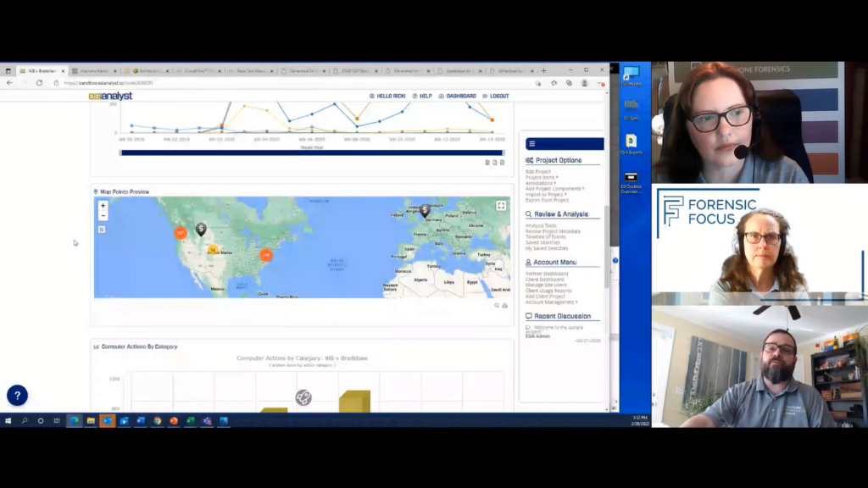Open the browser profile avatar
The width and height of the screenshot is (868, 488).
(x=585, y=83)
